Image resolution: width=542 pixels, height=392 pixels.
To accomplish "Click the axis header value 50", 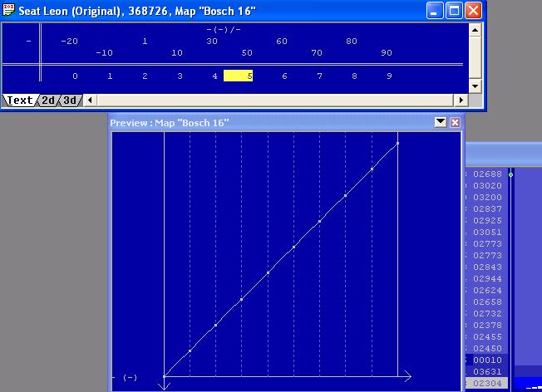I will [247, 53].
